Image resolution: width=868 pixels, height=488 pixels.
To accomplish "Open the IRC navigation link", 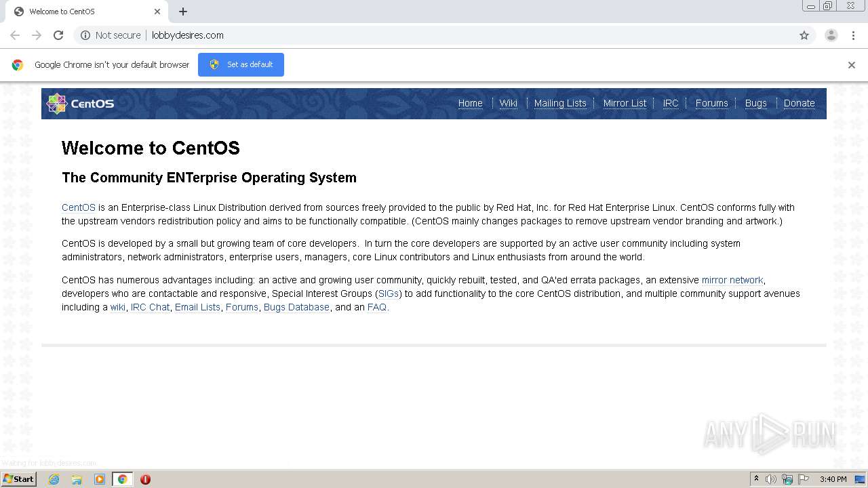I will click(671, 103).
